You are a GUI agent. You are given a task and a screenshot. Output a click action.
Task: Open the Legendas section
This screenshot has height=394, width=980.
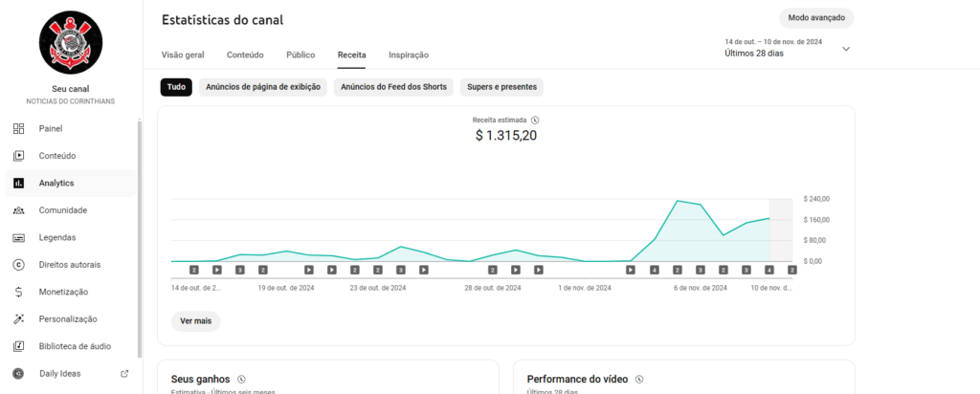coord(70,238)
